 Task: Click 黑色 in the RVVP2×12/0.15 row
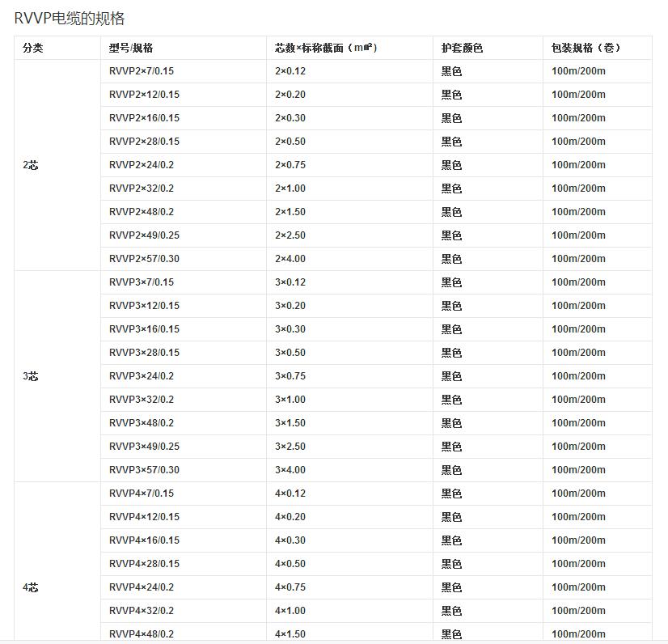click(451, 95)
